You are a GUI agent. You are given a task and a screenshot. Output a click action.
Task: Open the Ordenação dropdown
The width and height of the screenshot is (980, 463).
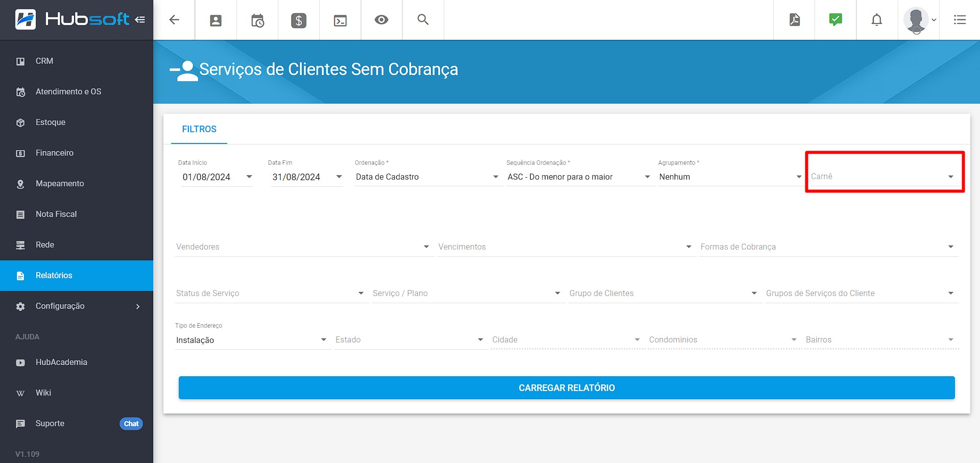(x=428, y=177)
